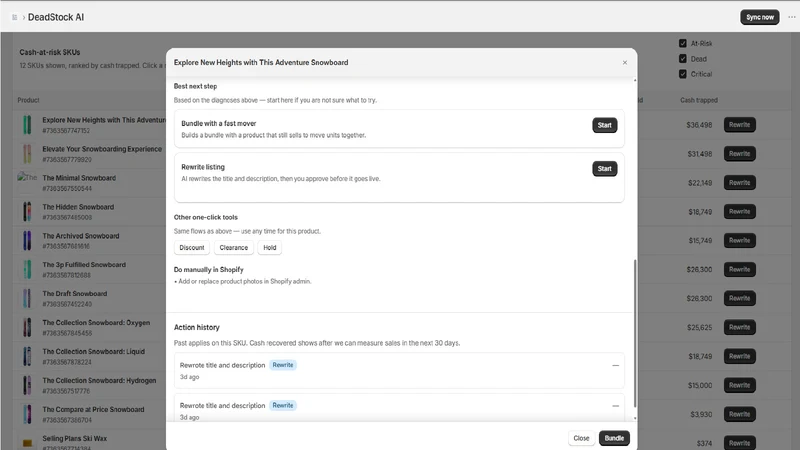
Task: Click The Hidden Snowboard product image
Action: (27, 211)
